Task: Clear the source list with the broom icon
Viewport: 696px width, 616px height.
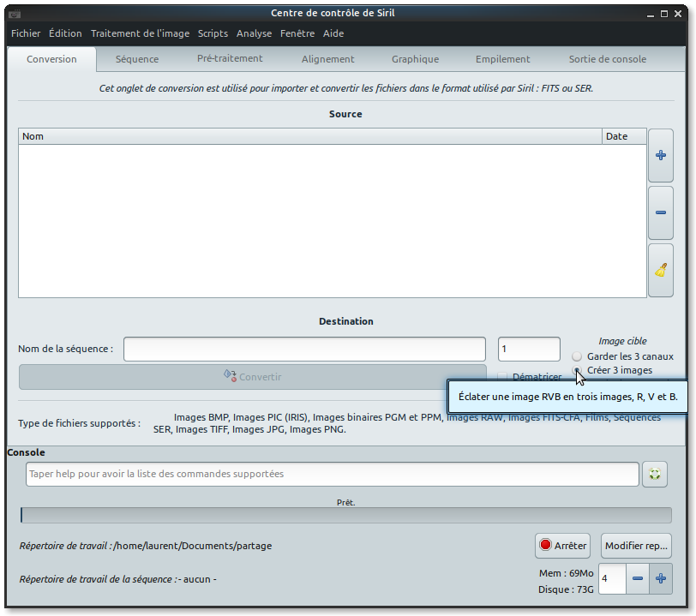Action: pyautogui.click(x=661, y=270)
